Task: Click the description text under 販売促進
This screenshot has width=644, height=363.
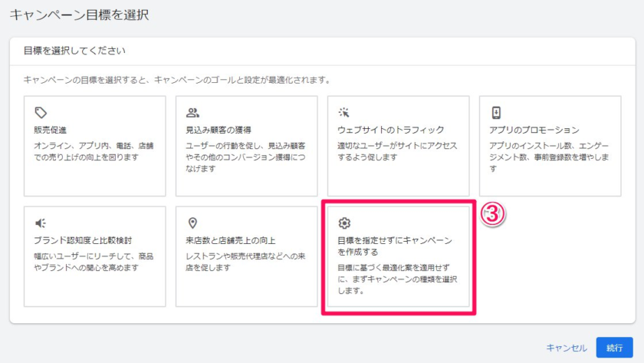Action: [95, 151]
